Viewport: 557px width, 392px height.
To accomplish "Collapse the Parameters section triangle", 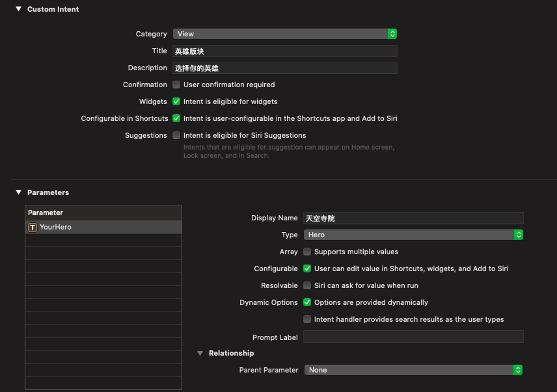I will [19, 192].
